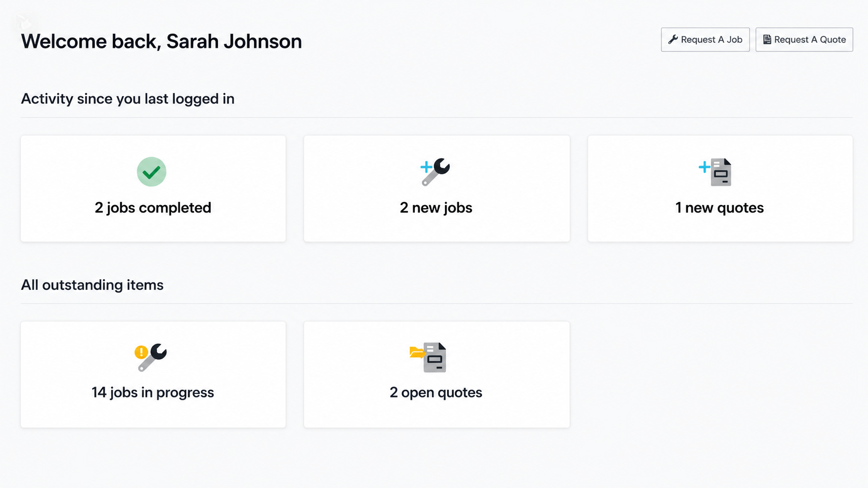Click the wrench icon in Request A Job
The height and width of the screenshot is (488, 868).
673,39
